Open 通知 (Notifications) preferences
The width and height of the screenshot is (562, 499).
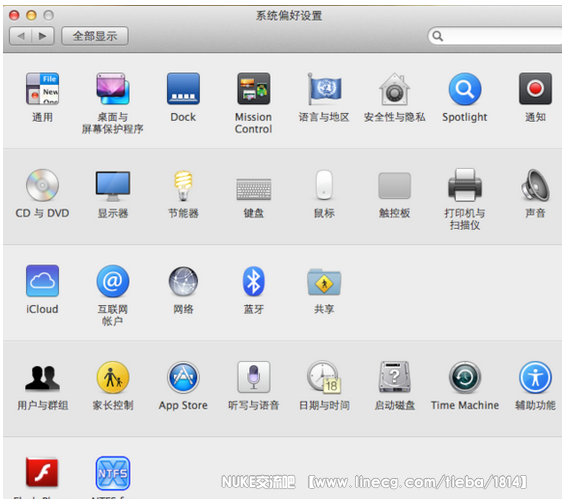point(535,89)
